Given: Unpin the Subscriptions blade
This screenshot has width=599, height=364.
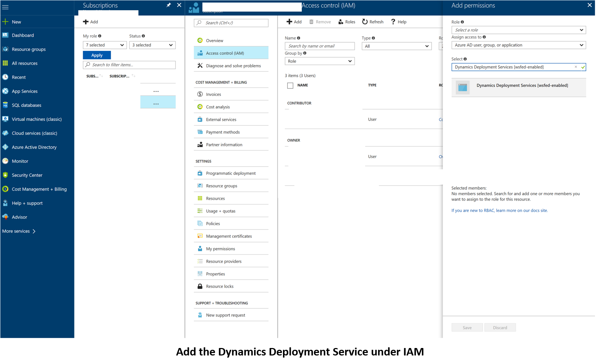Looking at the screenshot, I should [169, 5].
